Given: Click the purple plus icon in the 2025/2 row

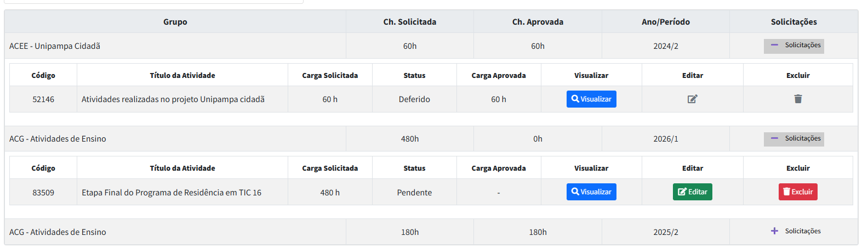Looking at the screenshot, I should pyautogui.click(x=774, y=231).
